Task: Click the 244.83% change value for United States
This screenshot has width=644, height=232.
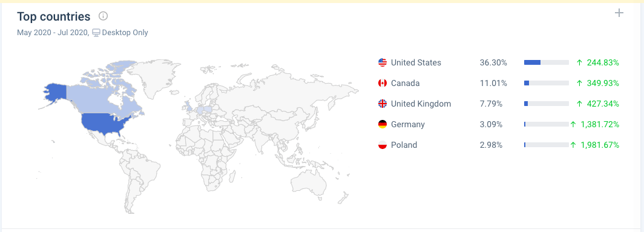Action: pyautogui.click(x=597, y=62)
